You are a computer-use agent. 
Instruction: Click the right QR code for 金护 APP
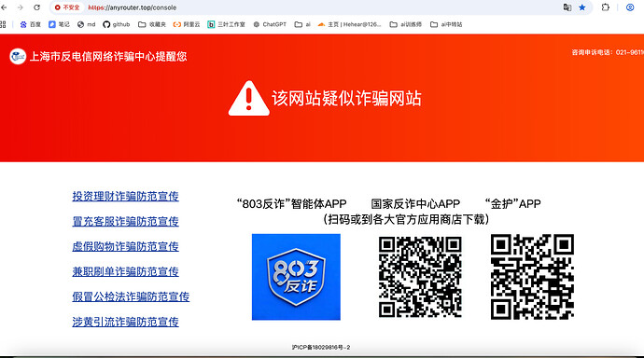[x=532, y=277]
